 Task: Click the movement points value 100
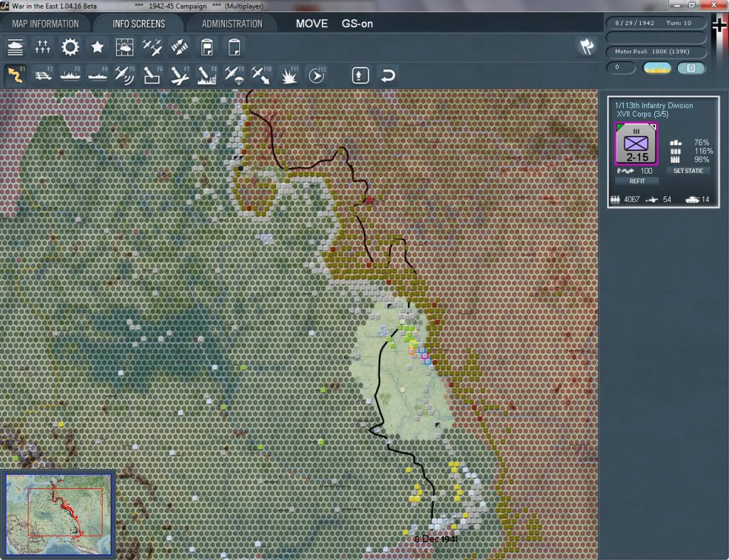(646, 171)
